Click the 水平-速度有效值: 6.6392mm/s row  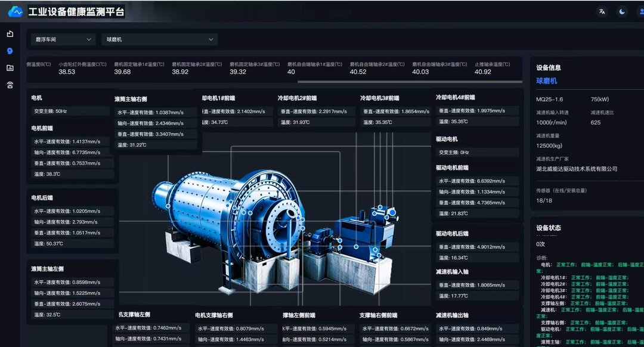click(477, 181)
